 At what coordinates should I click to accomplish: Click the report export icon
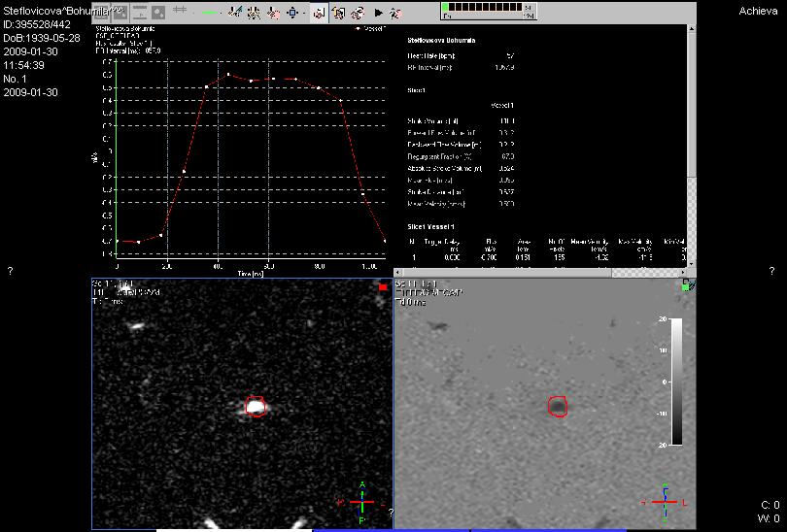(358, 13)
